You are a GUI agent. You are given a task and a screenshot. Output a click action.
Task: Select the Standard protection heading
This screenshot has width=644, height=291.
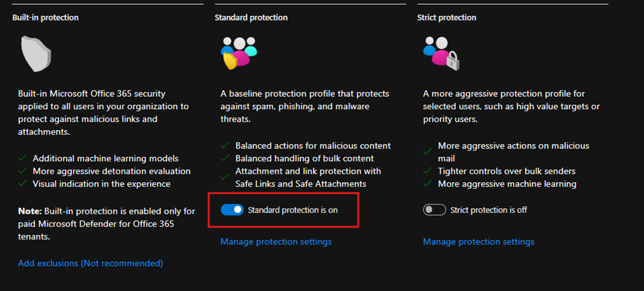click(251, 18)
